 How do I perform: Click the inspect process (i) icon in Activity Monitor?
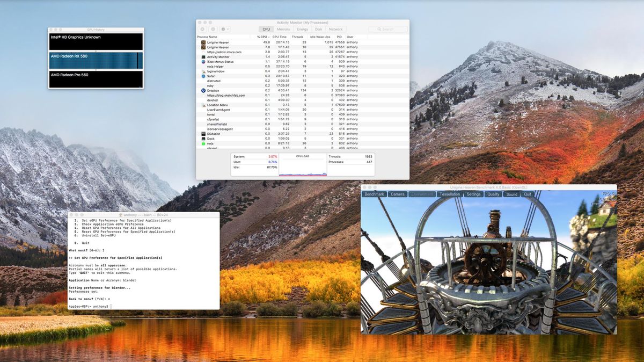point(213,28)
